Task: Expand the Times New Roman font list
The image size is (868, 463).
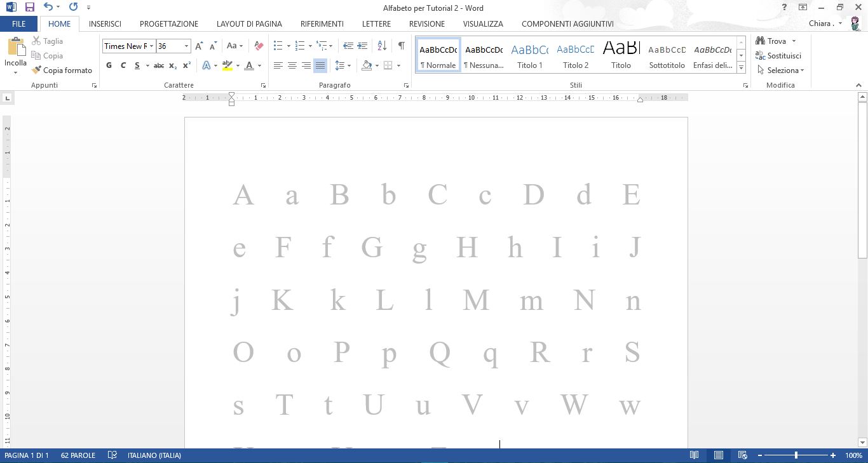Action: [151, 46]
